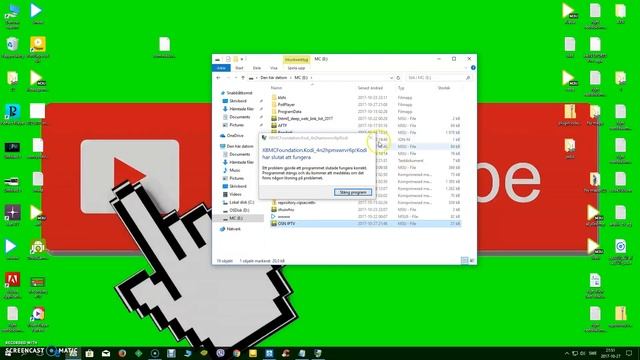The width and height of the screenshot is (640, 360).
Task: Open the Spela upp ribbon tab
Action: pos(296,68)
